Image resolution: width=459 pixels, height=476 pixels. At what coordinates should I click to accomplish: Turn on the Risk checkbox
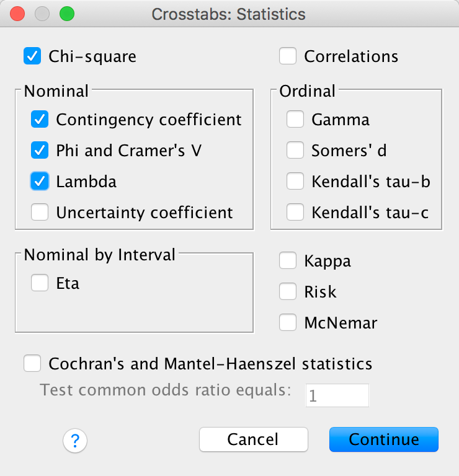(x=288, y=291)
